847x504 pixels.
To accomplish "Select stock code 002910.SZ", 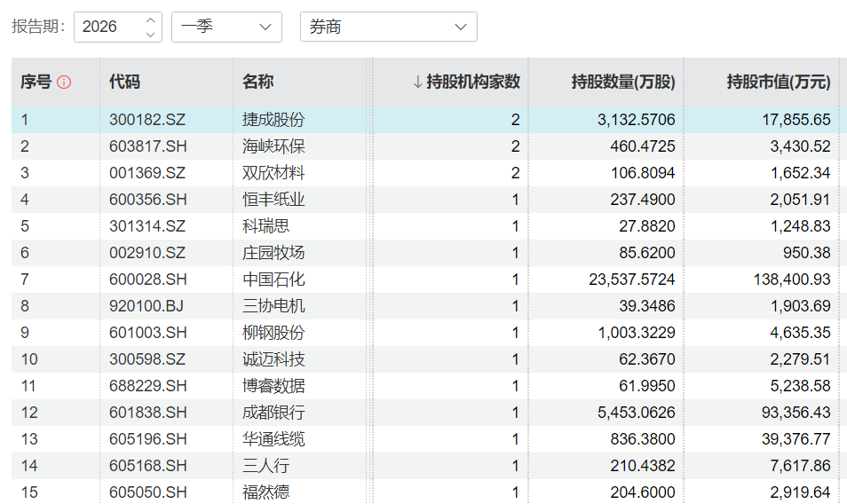I will coord(147,253).
